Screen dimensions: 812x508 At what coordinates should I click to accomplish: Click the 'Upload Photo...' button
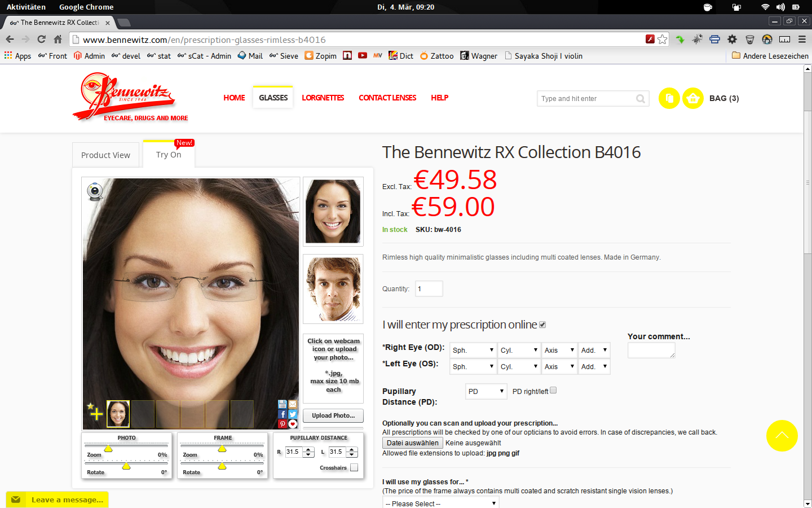pyautogui.click(x=333, y=415)
